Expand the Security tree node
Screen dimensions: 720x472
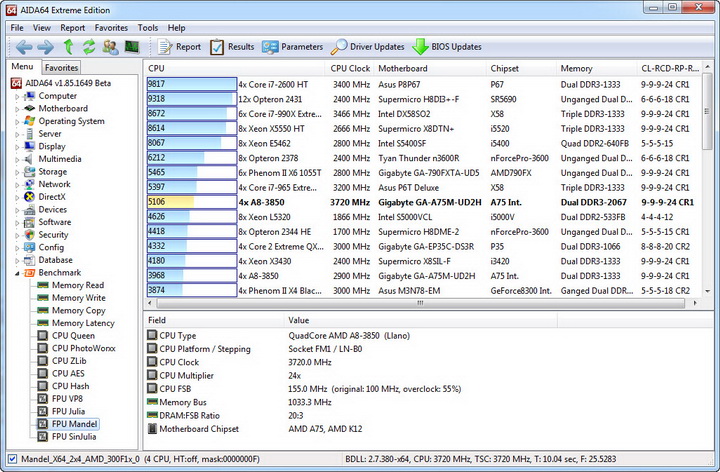(x=17, y=236)
